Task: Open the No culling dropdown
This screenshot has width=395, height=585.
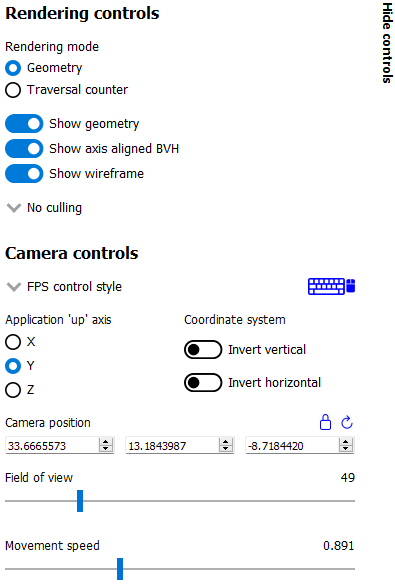Action: pos(44,208)
